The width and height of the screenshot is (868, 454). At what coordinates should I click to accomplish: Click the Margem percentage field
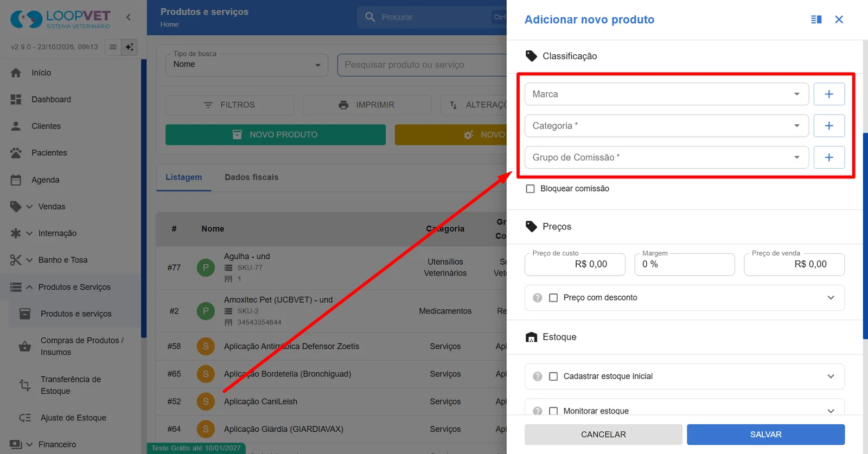pos(685,264)
